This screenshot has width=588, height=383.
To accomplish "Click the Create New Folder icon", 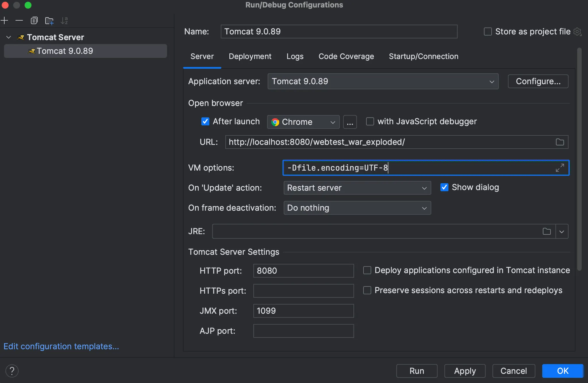I will click(49, 21).
